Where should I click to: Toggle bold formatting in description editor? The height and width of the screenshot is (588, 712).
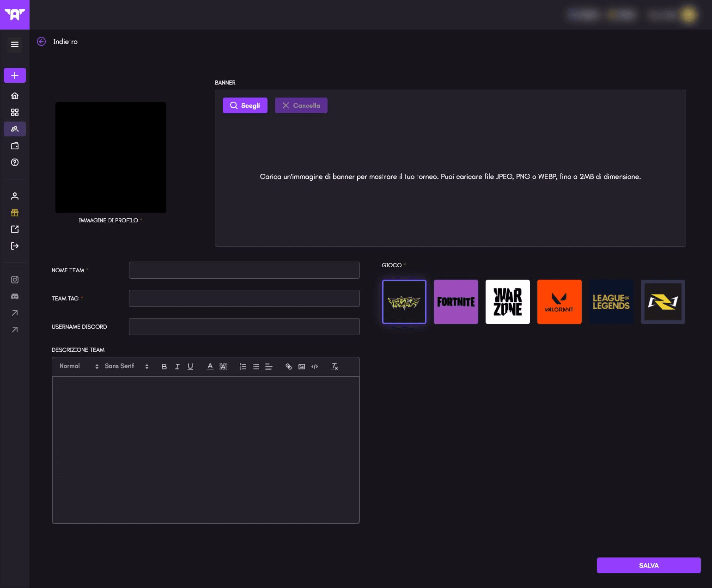[164, 367]
